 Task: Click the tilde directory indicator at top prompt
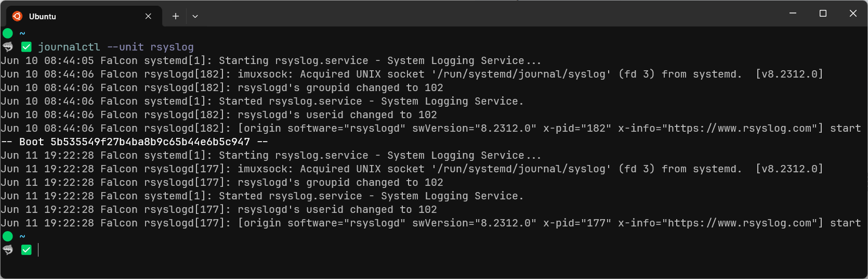pyautogui.click(x=22, y=33)
